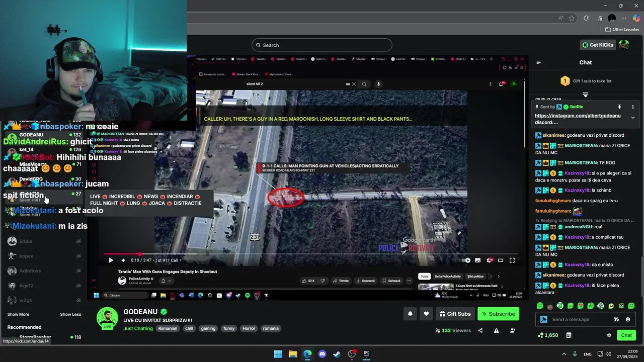Open the Just Chatting category link
This screenshot has height=362, width=644.
coord(138,328)
